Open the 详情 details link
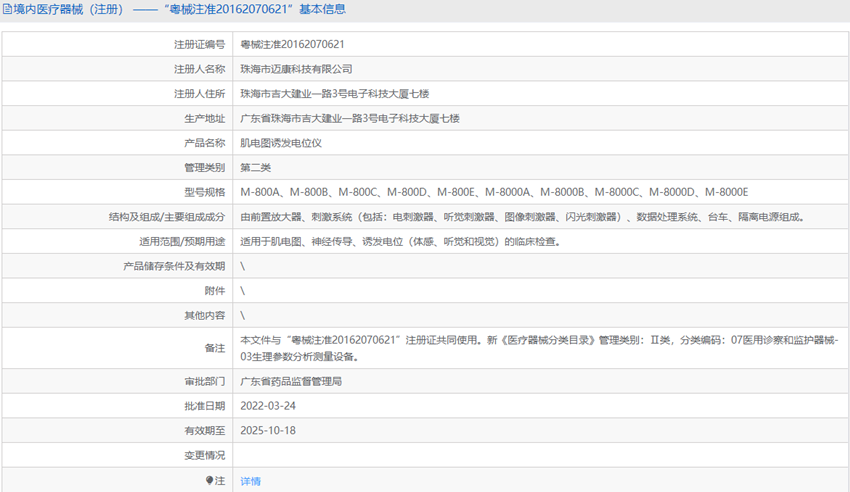Screen dimensions: 850x492 250,481
